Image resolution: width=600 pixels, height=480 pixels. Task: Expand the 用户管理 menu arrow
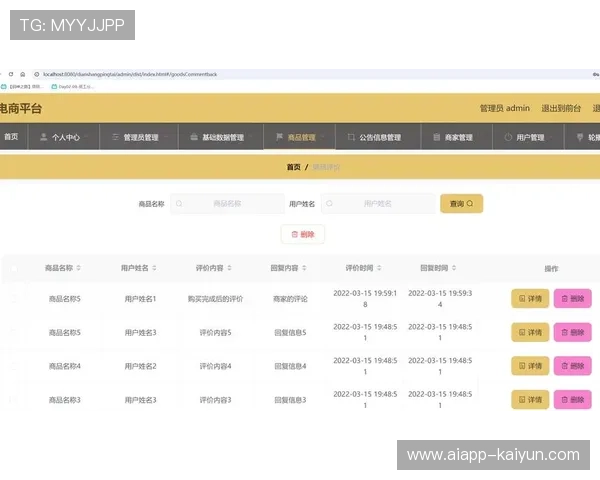tap(551, 137)
